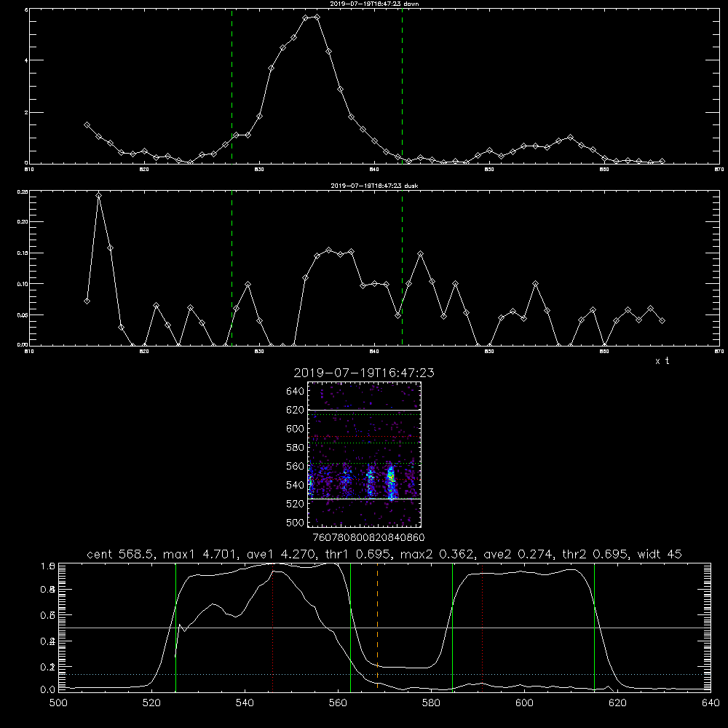This screenshot has height=728, width=728.
Task: Click the "ave2 0.274" value
Action: click(518, 554)
